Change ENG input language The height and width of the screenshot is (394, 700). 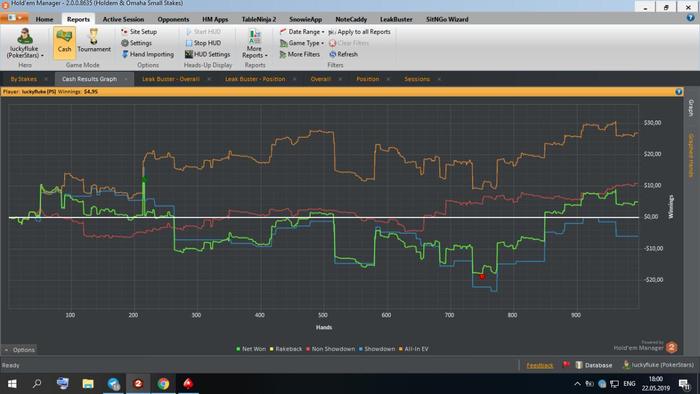[629, 384]
